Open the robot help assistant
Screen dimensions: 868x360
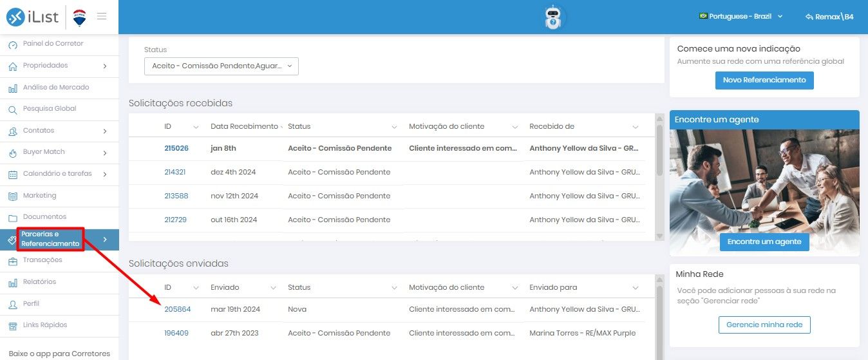pos(553,17)
